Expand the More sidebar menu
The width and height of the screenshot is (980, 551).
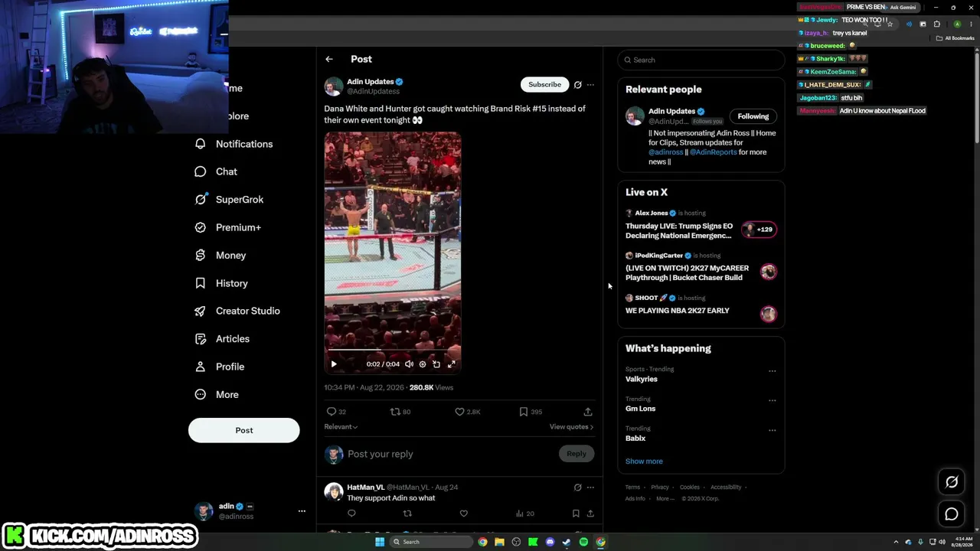click(217, 394)
